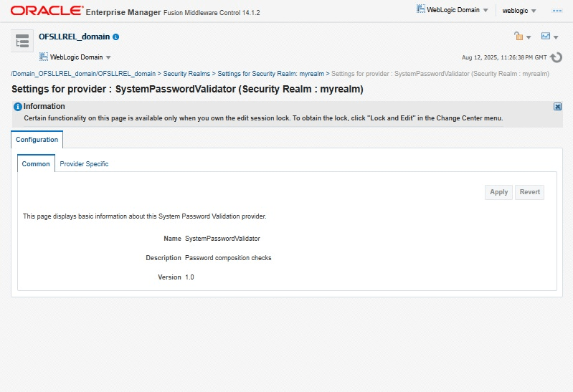Click the SystemPasswordValidator name value

pyautogui.click(x=222, y=239)
